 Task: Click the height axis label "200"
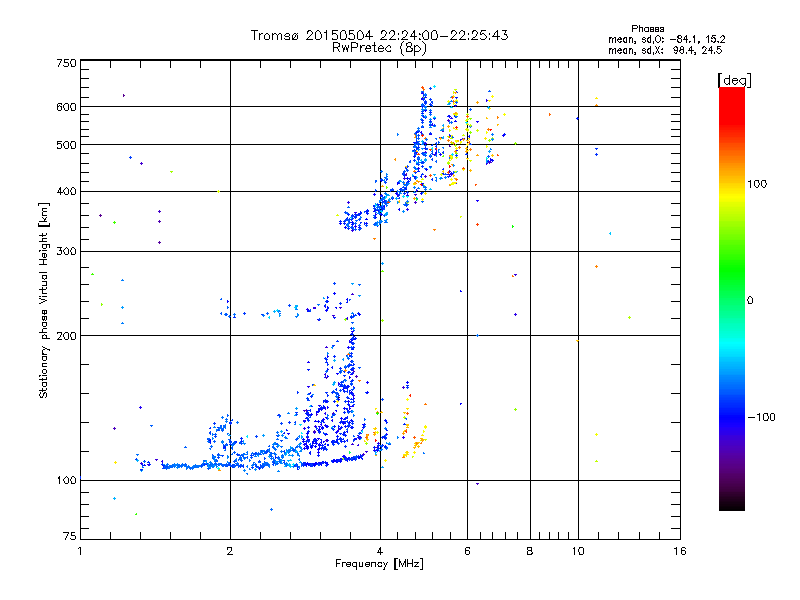tap(66, 336)
